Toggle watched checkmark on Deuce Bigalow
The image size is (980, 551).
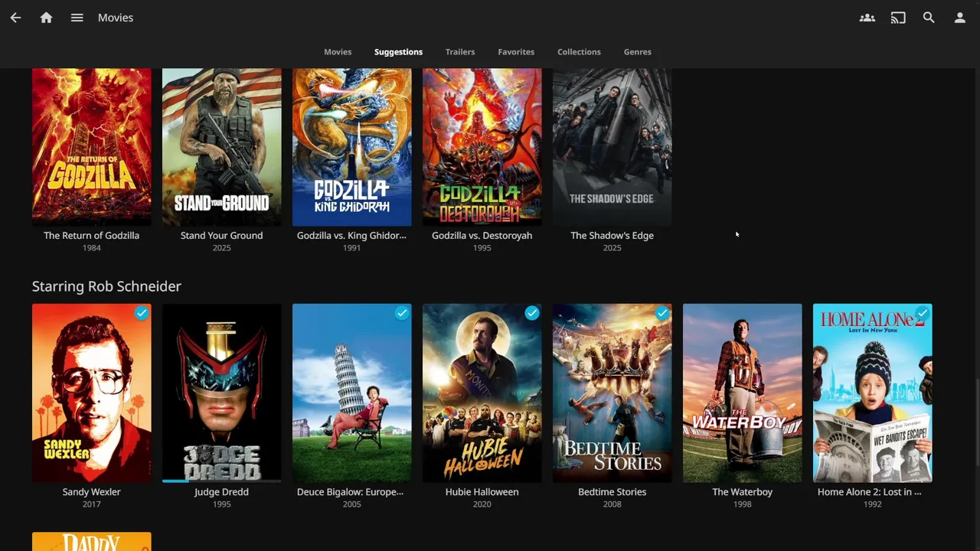[x=402, y=313]
